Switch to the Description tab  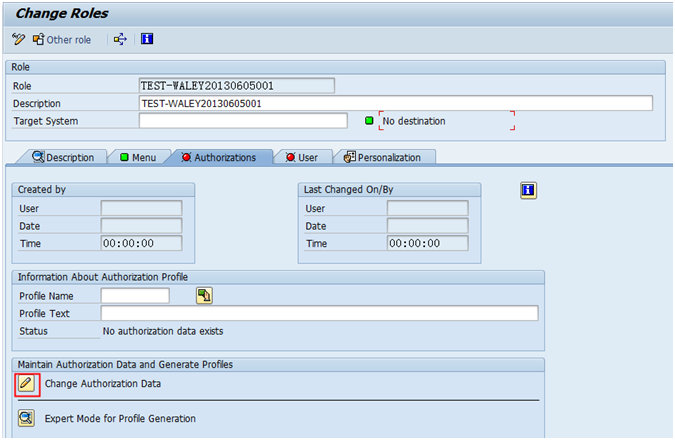click(63, 158)
